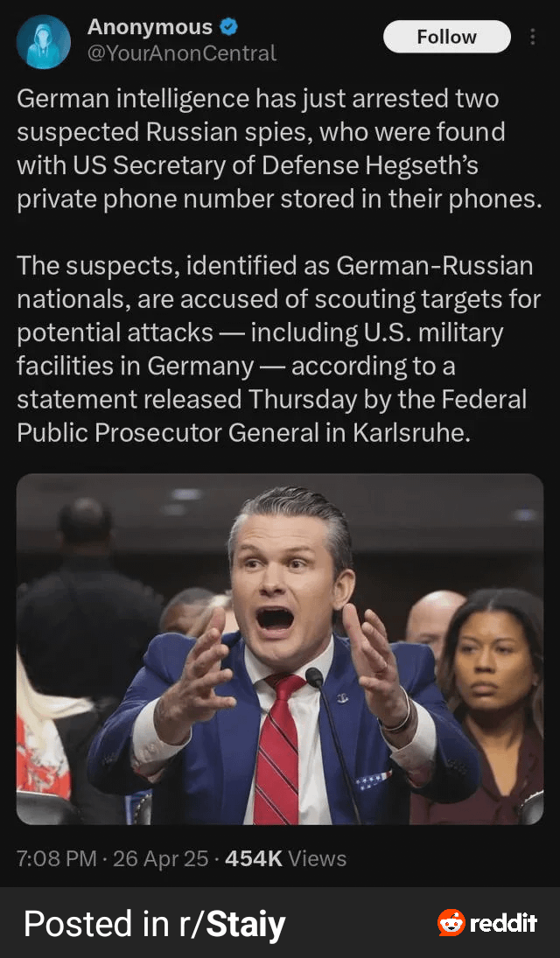Screen dimensions: 560x958
Task: Click the blue verified badge
Action: pyautogui.click(x=228, y=27)
